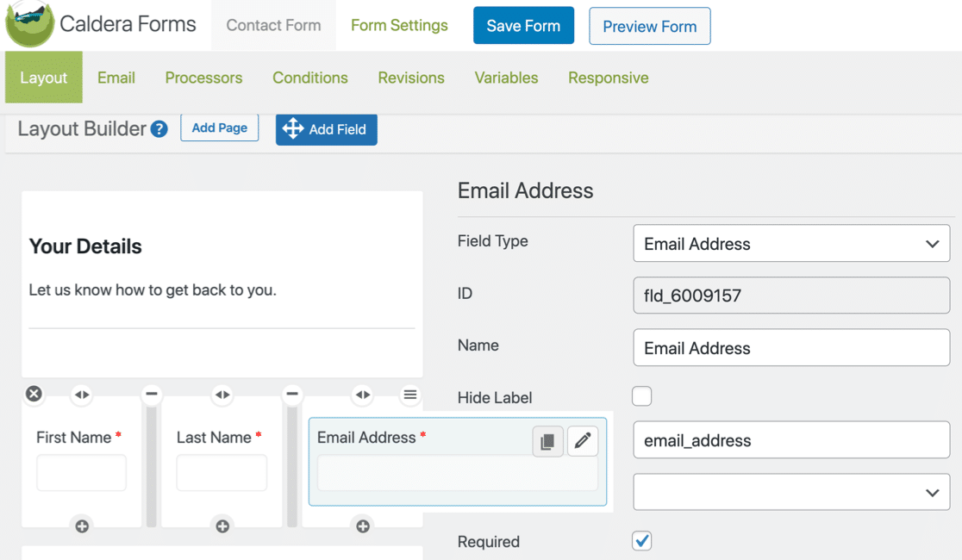Switch to the Processors tab

(203, 78)
